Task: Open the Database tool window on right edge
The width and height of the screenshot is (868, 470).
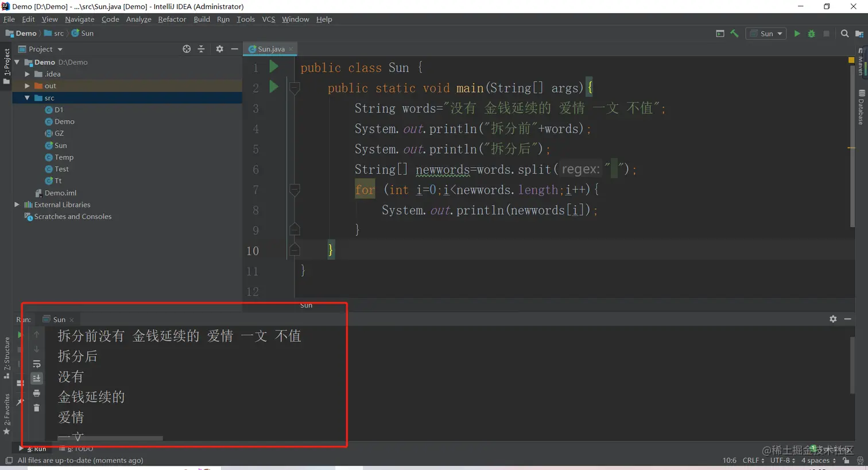Action: [862, 107]
